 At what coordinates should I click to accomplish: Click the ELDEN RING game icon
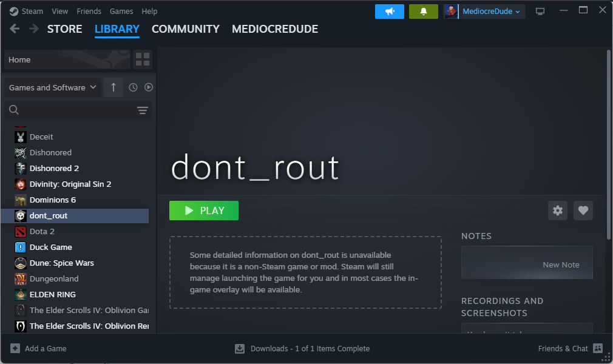(20, 294)
